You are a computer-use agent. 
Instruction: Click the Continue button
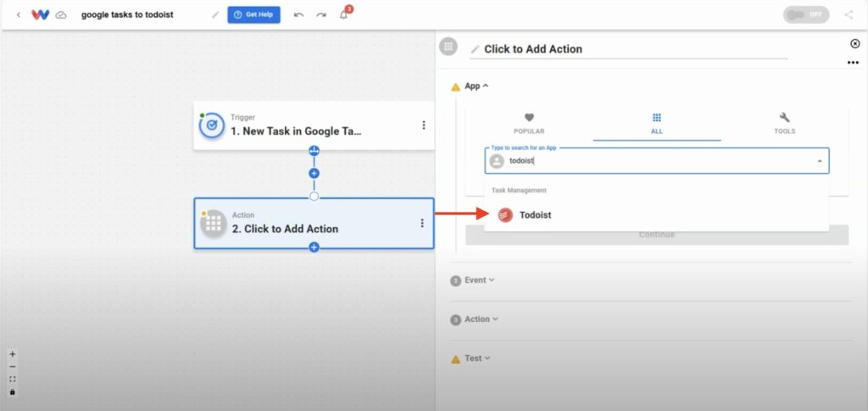(657, 235)
